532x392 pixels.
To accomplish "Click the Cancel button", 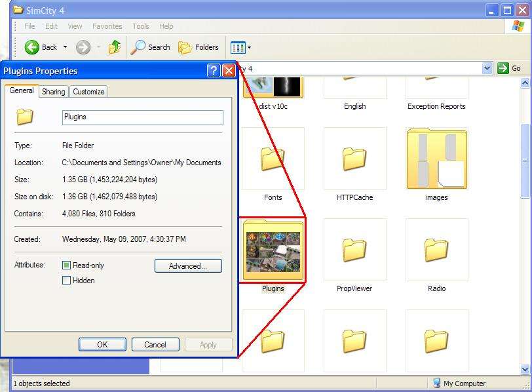I will (x=155, y=345).
